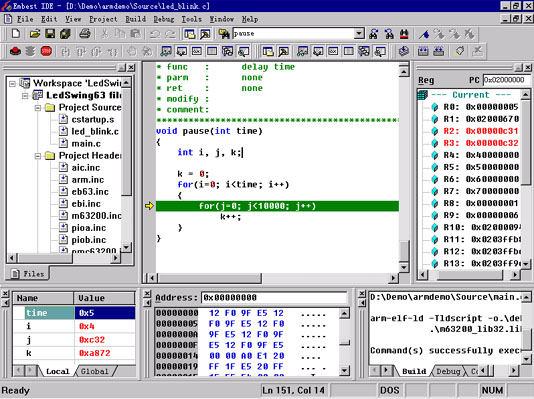Viewport: 534px width, 399px height.
Task: Click the Save floppy disk icon
Action: pos(50,33)
